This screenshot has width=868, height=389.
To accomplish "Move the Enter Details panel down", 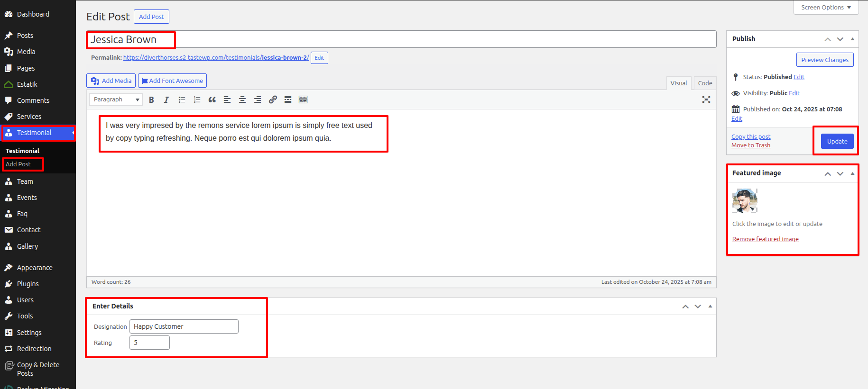I will pos(698,307).
